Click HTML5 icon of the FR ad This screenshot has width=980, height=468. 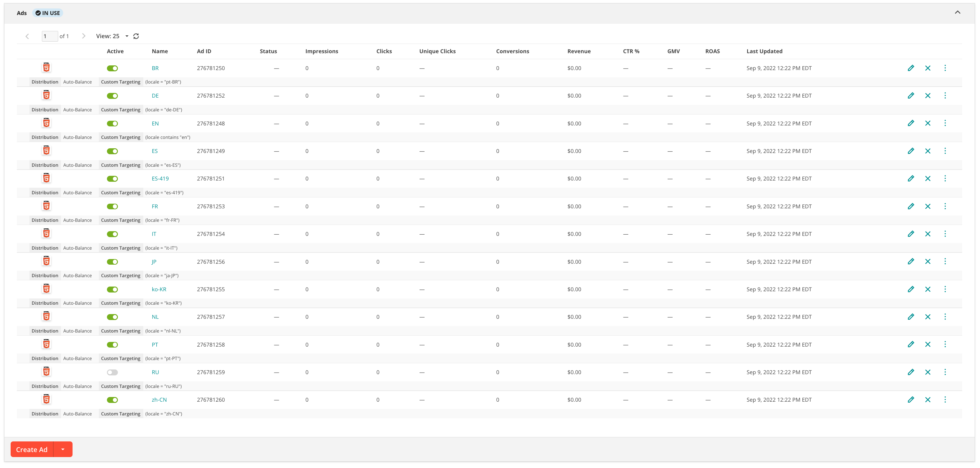point(46,206)
